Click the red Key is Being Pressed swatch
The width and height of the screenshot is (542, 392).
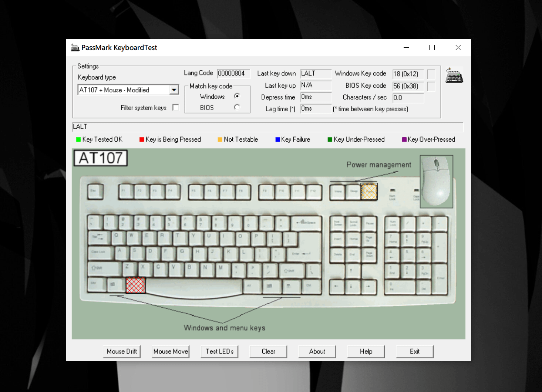pos(142,139)
